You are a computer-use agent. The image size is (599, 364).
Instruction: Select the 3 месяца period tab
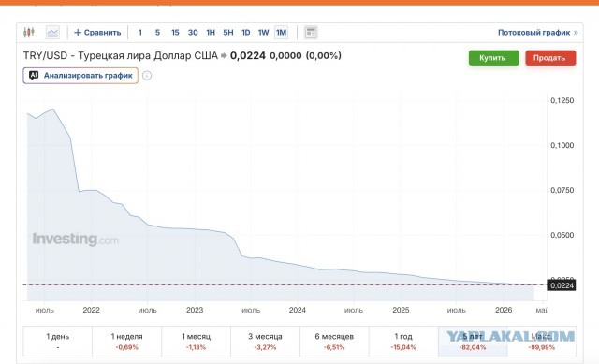(x=265, y=342)
